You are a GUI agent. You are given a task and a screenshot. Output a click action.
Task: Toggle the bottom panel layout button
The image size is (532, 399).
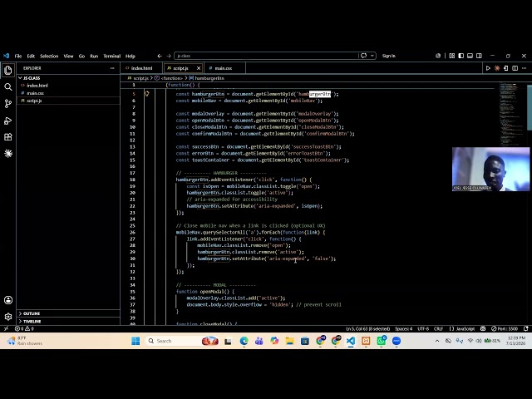(x=470, y=56)
